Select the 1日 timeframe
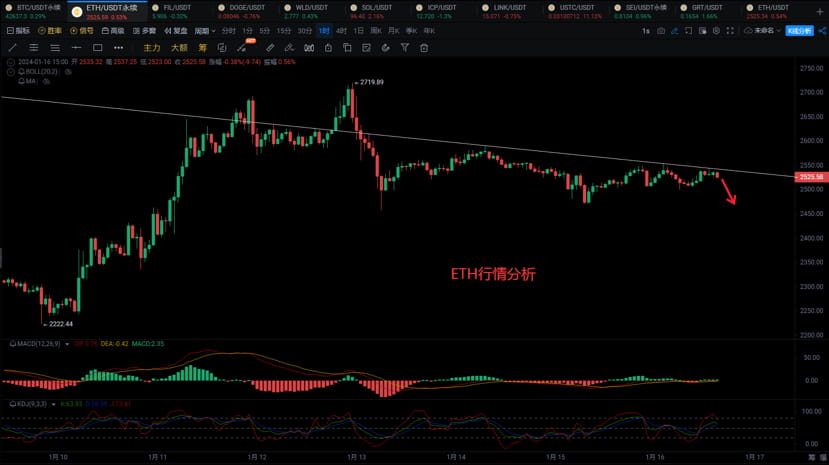 (358, 31)
